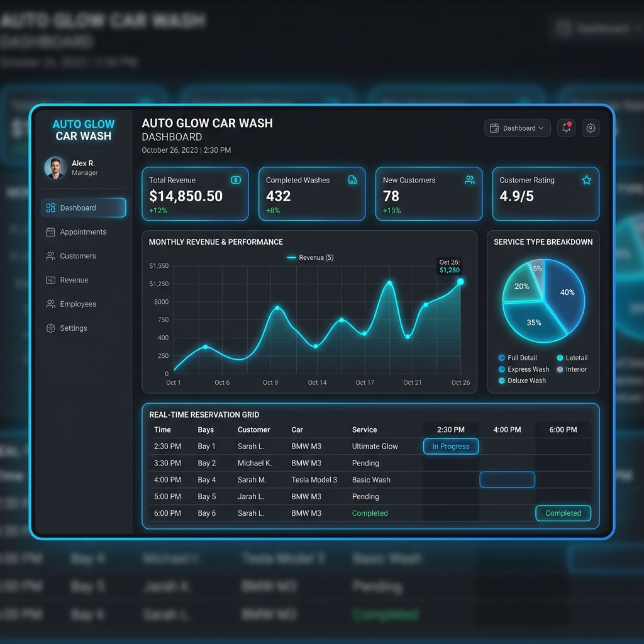Toggle the Revenue series legend in chart

point(310,257)
